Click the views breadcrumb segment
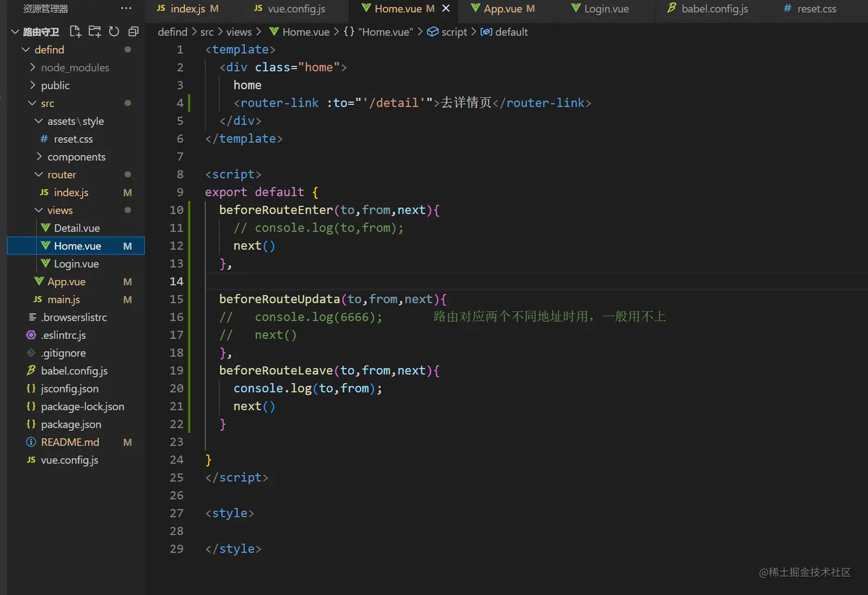The width and height of the screenshot is (868, 595). click(239, 32)
